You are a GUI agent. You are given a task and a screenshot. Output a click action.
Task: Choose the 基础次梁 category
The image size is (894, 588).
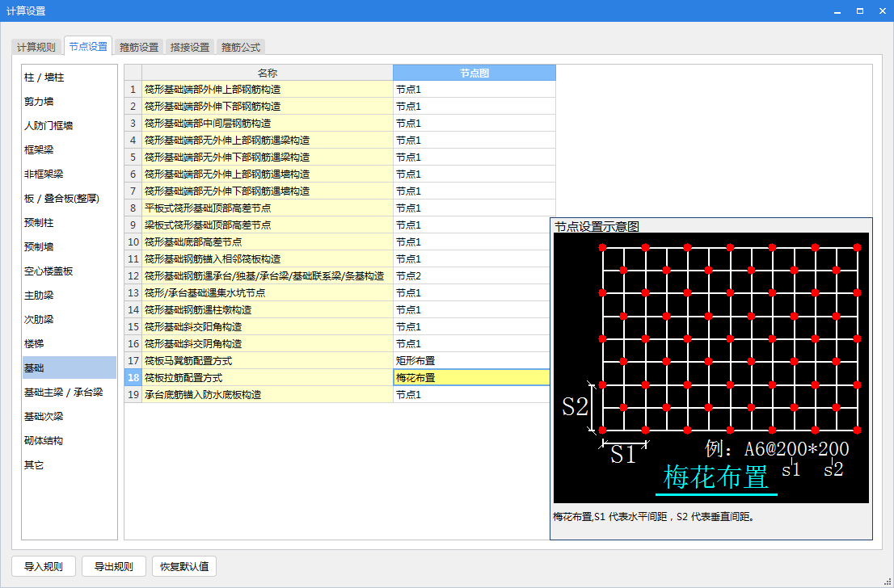click(x=69, y=417)
